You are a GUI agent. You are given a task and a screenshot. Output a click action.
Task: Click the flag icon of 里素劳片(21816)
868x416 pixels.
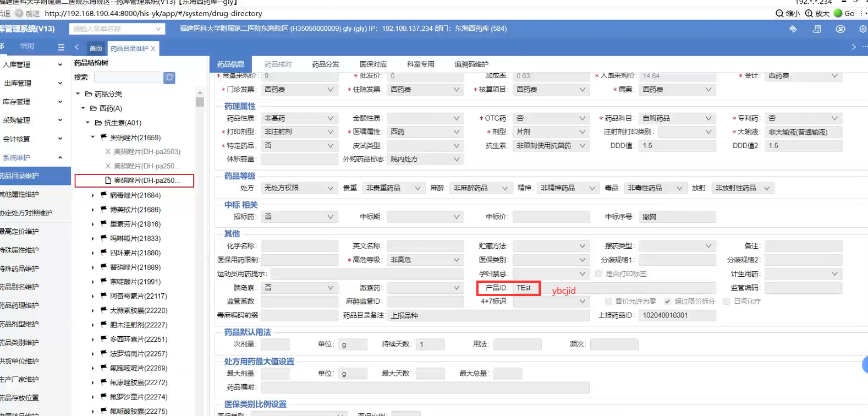pos(103,223)
